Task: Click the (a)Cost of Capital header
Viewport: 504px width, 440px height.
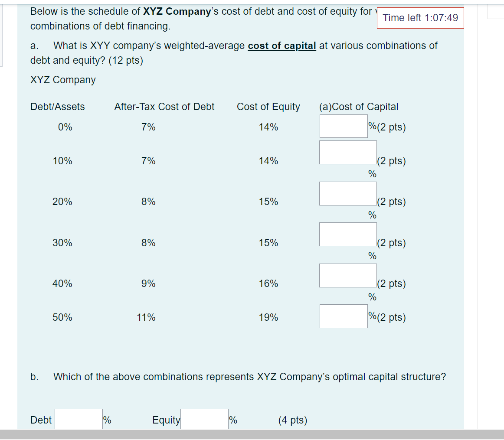Action: (x=359, y=107)
